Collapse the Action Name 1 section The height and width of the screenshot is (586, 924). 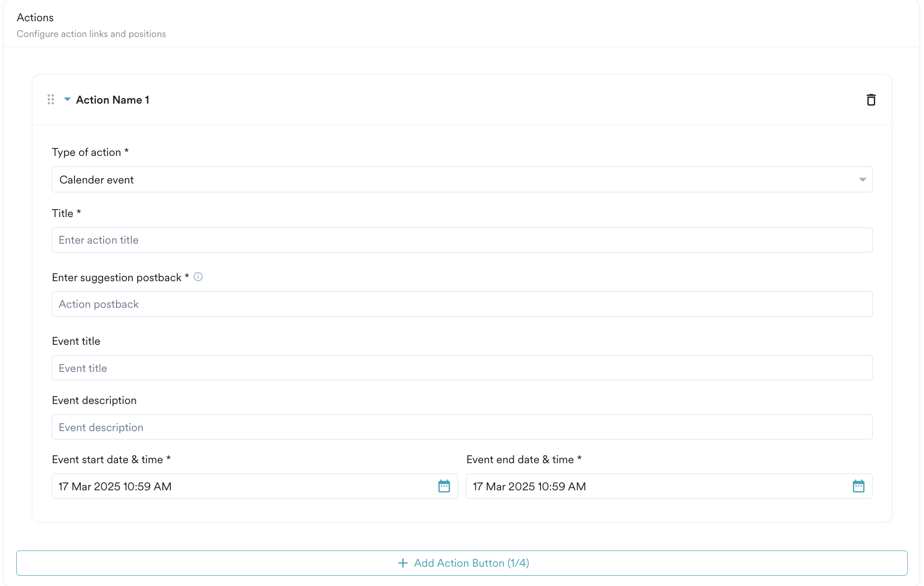67,100
